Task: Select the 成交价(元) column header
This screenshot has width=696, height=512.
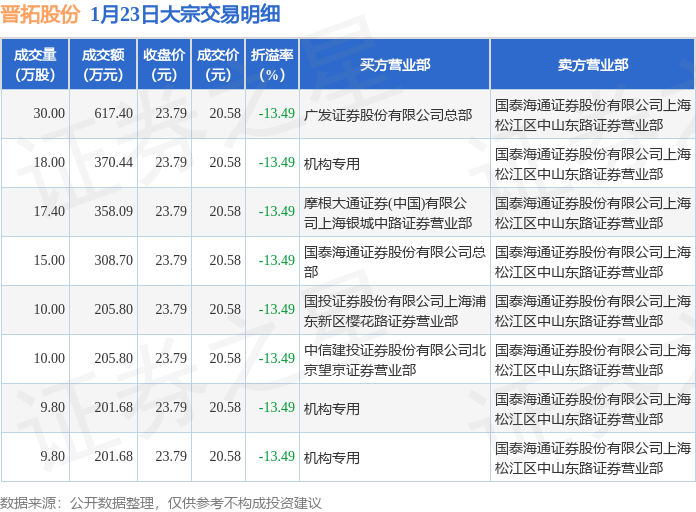Action: pyautogui.click(x=218, y=65)
